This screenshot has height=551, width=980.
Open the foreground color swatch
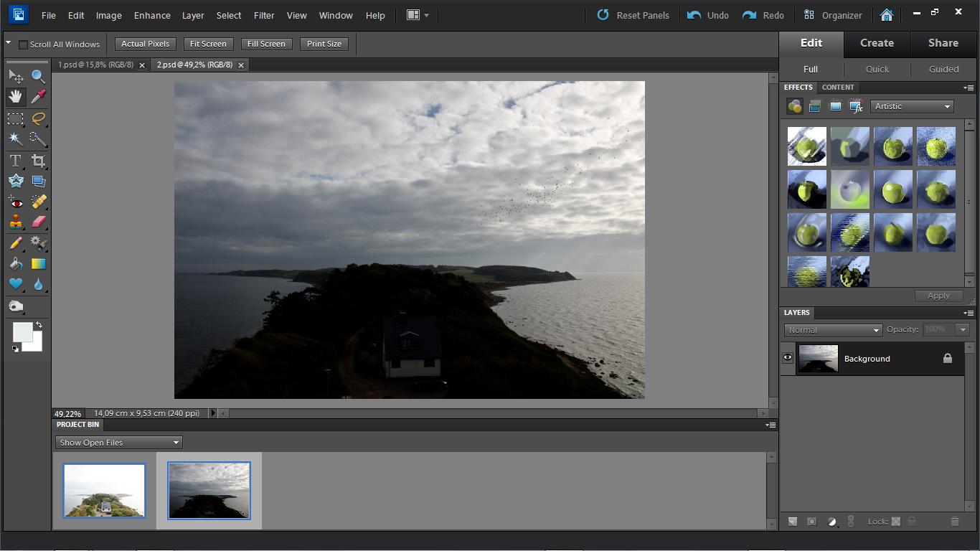click(22, 331)
